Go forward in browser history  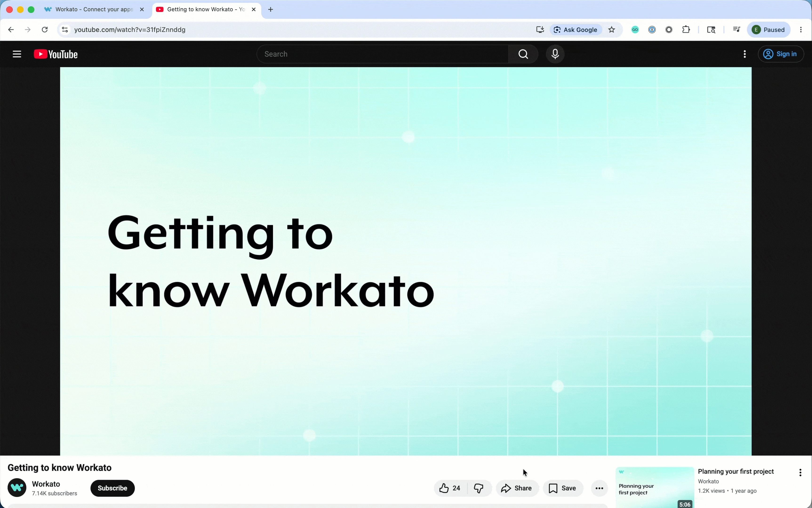coord(28,30)
